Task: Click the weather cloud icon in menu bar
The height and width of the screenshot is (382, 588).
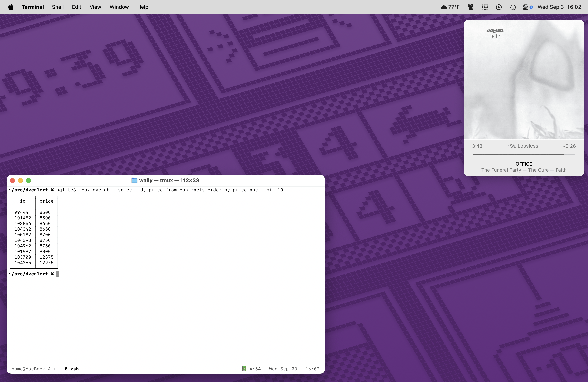Action: [444, 7]
